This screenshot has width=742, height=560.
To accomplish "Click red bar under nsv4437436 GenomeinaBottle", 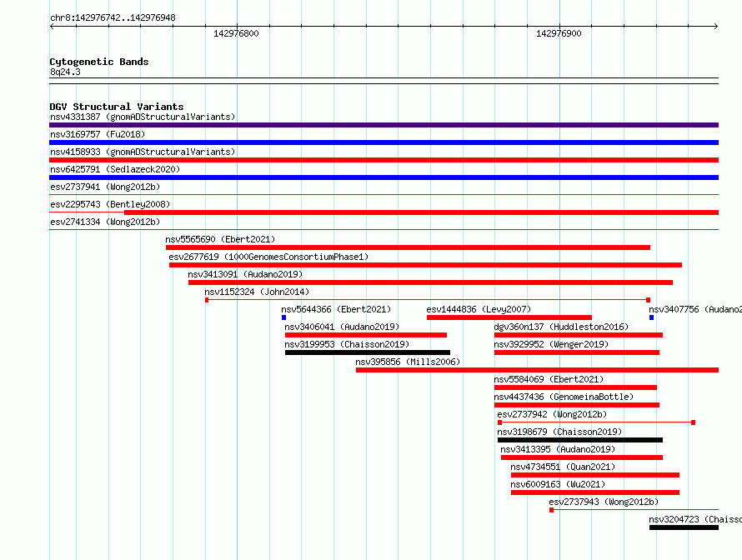I will click(x=577, y=405).
